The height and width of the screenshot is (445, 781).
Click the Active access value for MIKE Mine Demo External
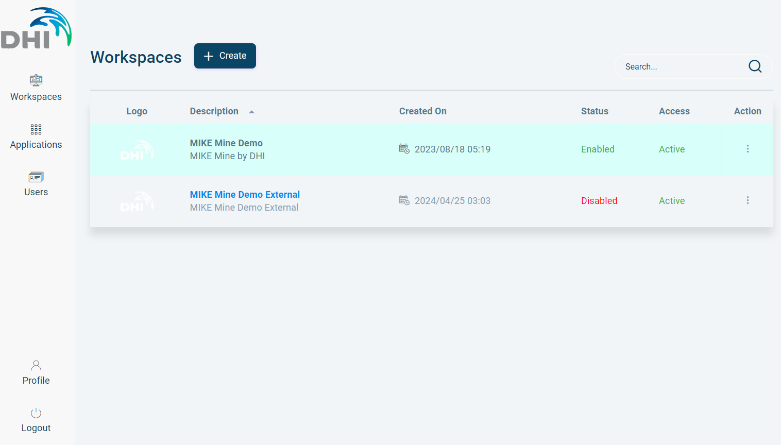pyautogui.click(x=672, y=200)
